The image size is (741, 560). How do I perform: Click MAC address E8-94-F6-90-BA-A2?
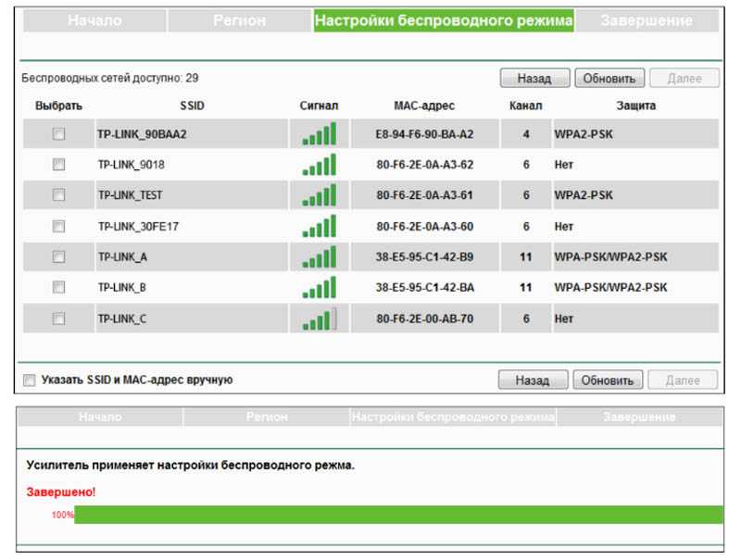[x=424, y=134]
